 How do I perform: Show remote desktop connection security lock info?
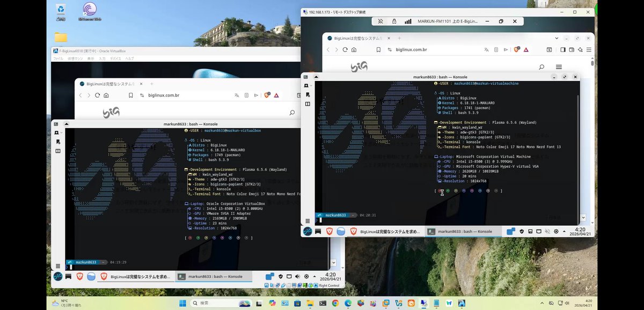(394, 21)
